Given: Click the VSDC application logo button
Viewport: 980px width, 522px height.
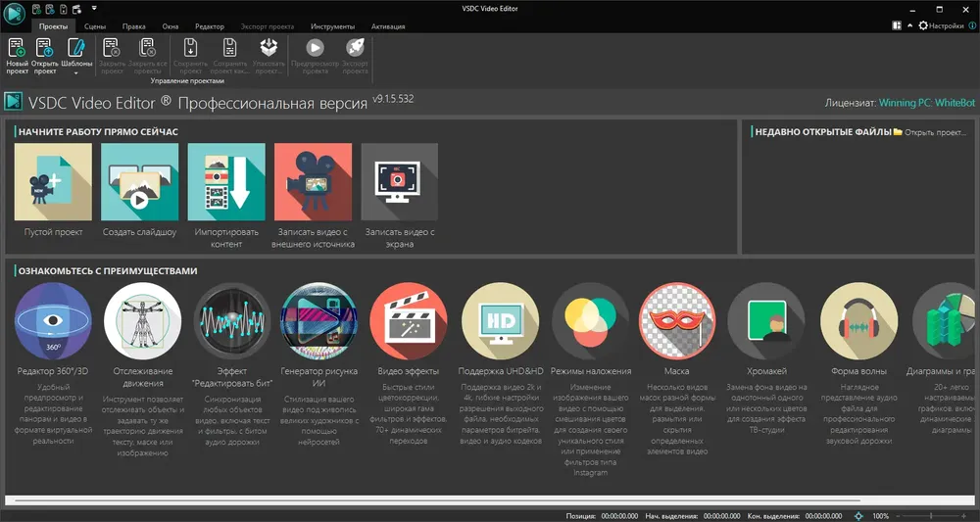Looking at the screenshot, I should (13, 13).
